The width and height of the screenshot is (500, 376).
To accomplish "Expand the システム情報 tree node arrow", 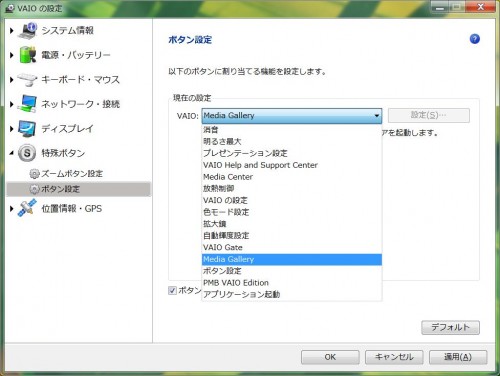I will point(12,31).
